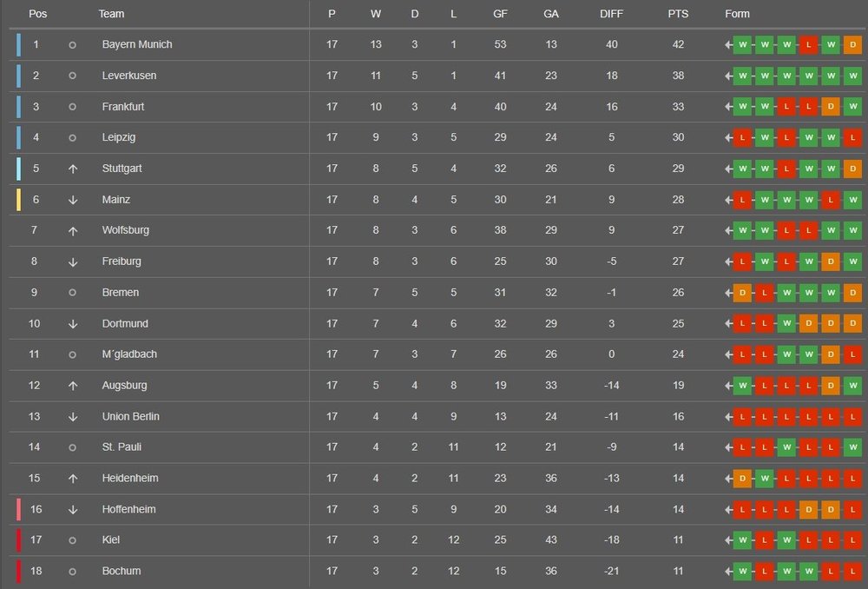Click Stuttgart's upward position-change arrow

(73, 169)
